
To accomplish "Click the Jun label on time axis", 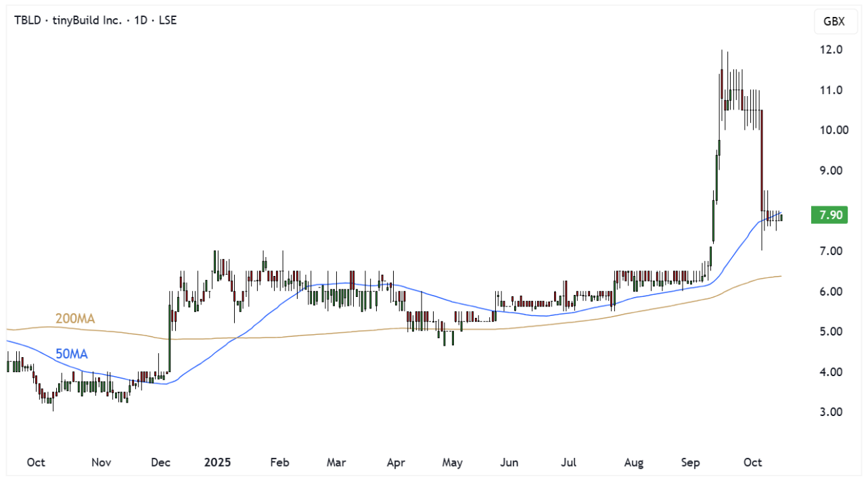I will tap(509, 463).
